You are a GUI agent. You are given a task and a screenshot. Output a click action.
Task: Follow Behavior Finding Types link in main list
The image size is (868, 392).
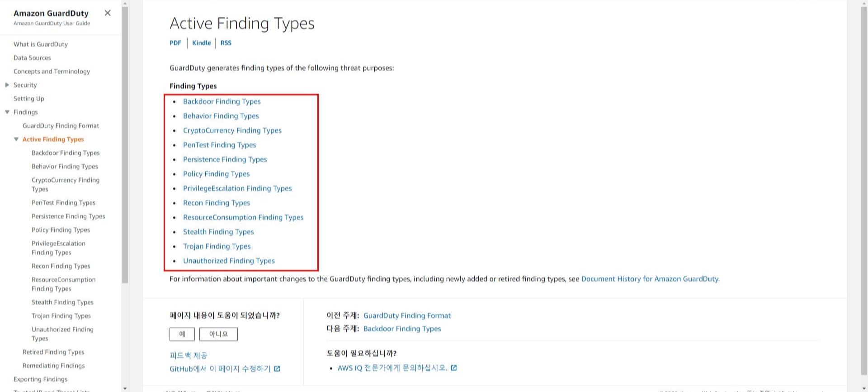pos(221,116)
